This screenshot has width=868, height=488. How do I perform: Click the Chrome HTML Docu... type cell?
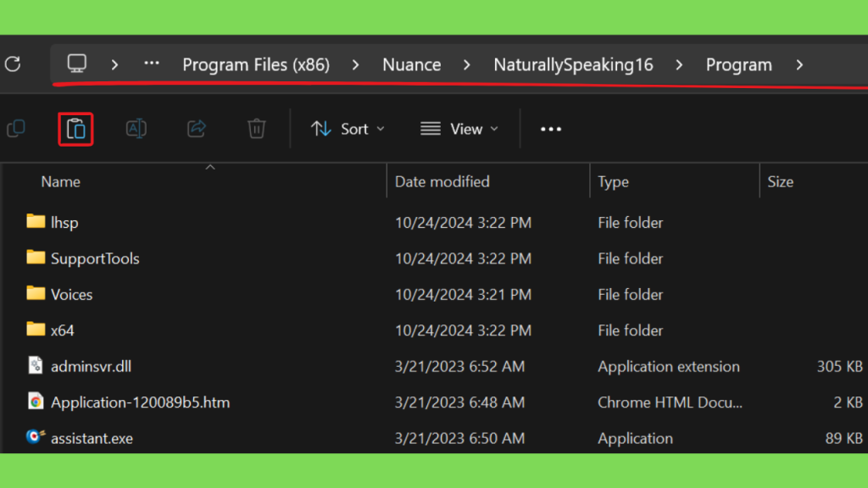pyautogui.click(x=670, y=402)
